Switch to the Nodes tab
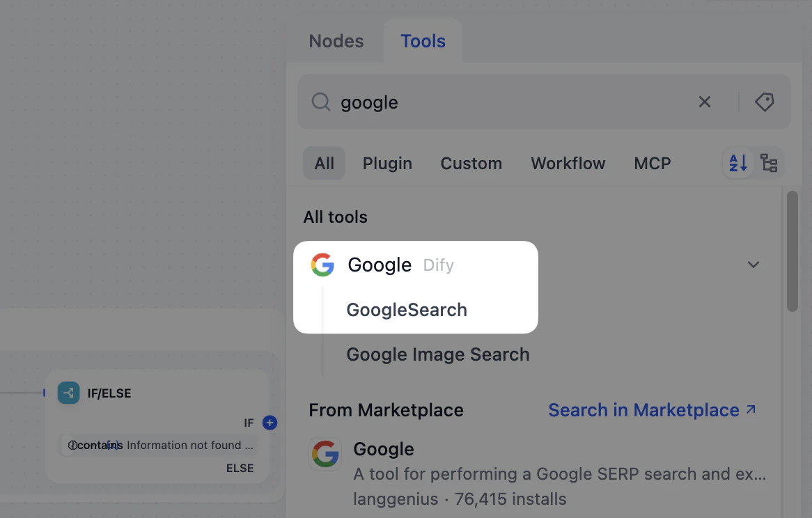This screenshot has height=518, width=812. 336,41
